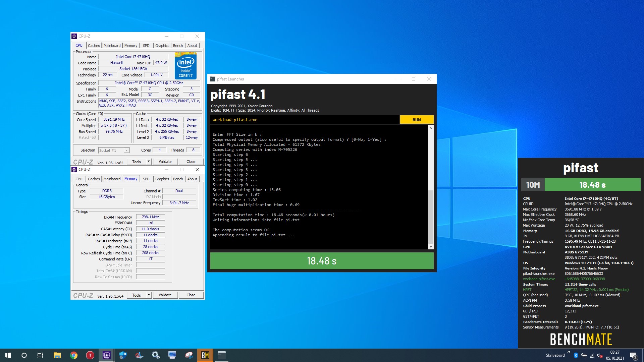This screenshot has width=644, height=362.
Task: Switch to CPU tab in lower CPU-Z window
Action: tap(79, 179)
